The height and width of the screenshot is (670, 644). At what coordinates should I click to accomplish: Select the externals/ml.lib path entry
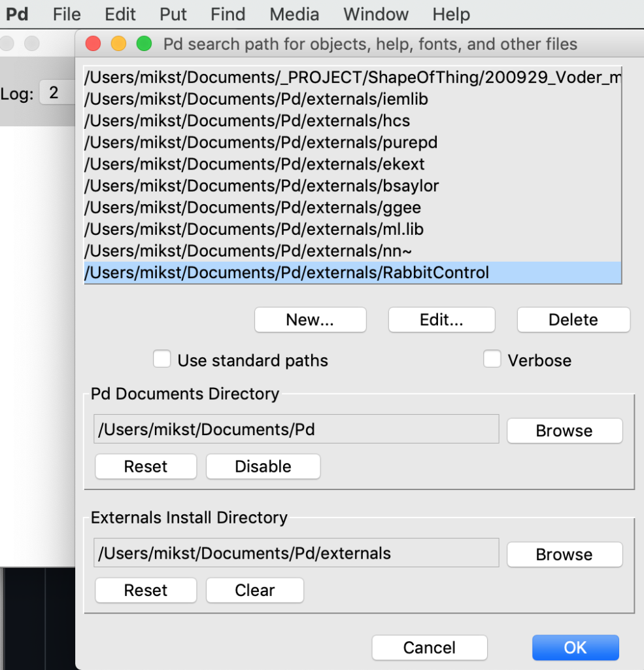click(x=353, y=230)
